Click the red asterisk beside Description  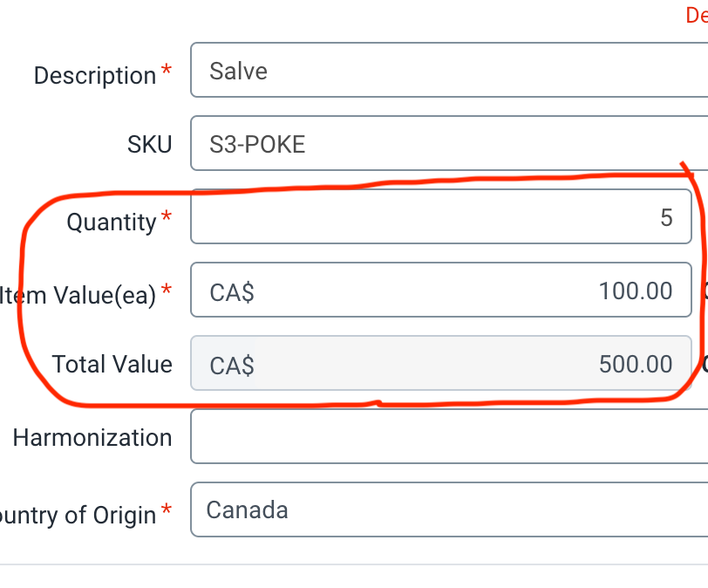(x=166, y=72)
